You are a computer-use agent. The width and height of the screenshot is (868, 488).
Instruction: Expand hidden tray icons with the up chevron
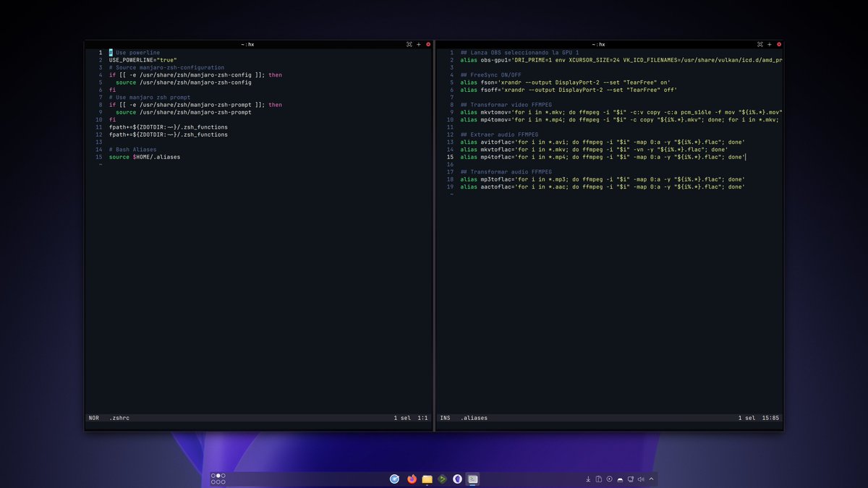pos(651,479)
